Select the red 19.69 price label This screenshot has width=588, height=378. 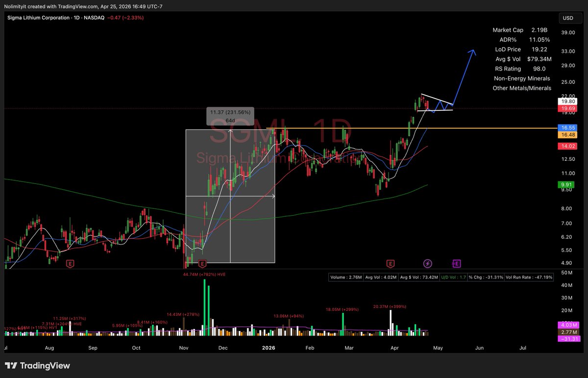pos(567,108)
